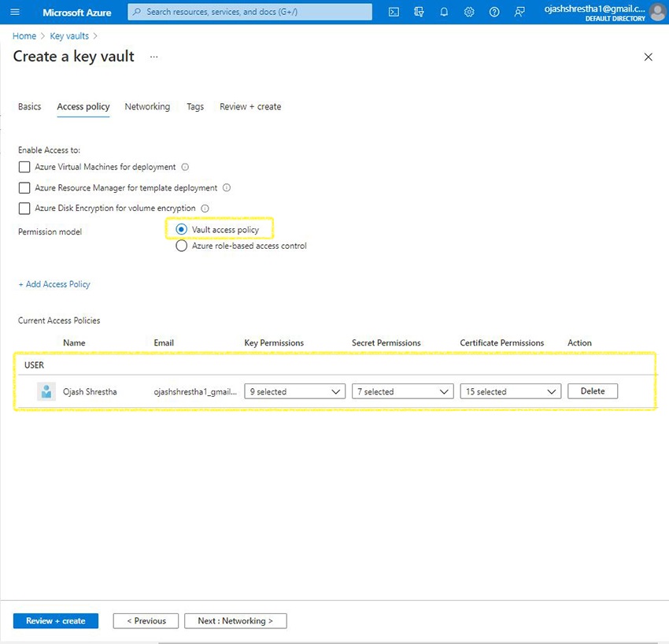Viewport: 669px width, 644px height.
Task: Click the account avatar picture
Action: [657, 12]
